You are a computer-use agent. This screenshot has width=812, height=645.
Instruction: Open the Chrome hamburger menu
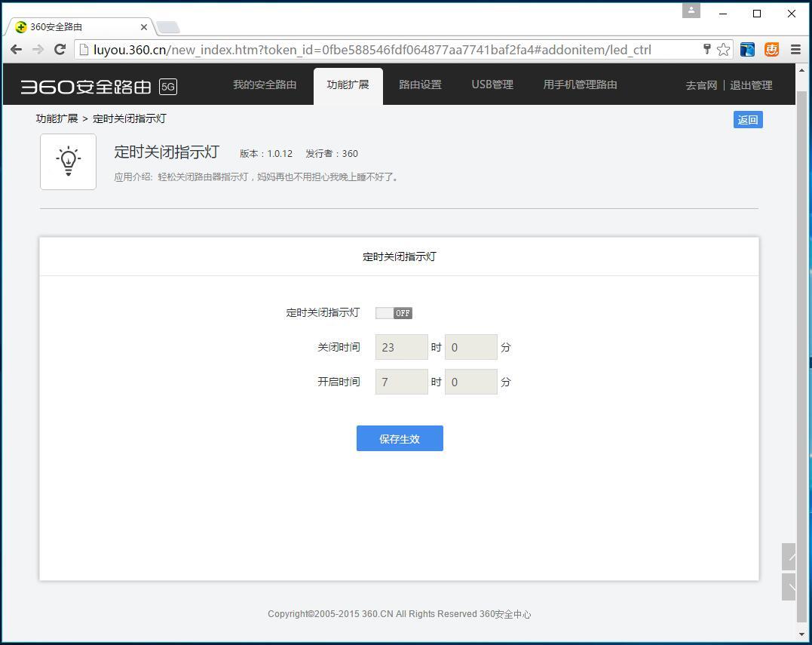point(795,49)
